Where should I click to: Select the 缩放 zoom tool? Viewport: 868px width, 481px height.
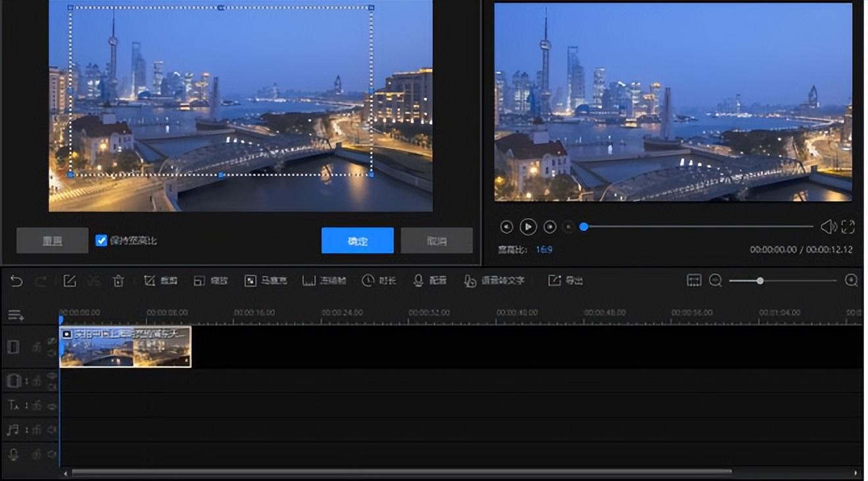tap(210, 281)
